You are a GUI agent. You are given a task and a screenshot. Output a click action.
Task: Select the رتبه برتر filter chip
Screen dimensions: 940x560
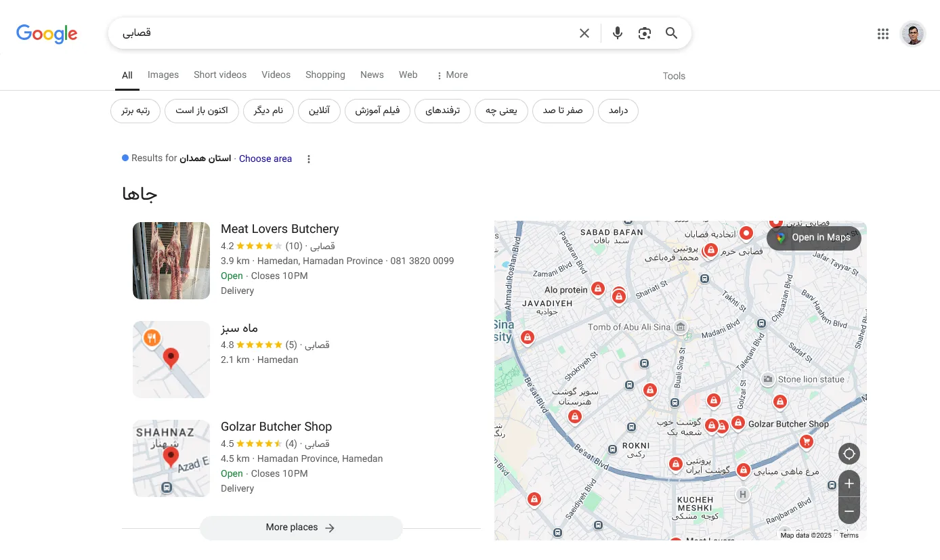click(x=135, y=111)
